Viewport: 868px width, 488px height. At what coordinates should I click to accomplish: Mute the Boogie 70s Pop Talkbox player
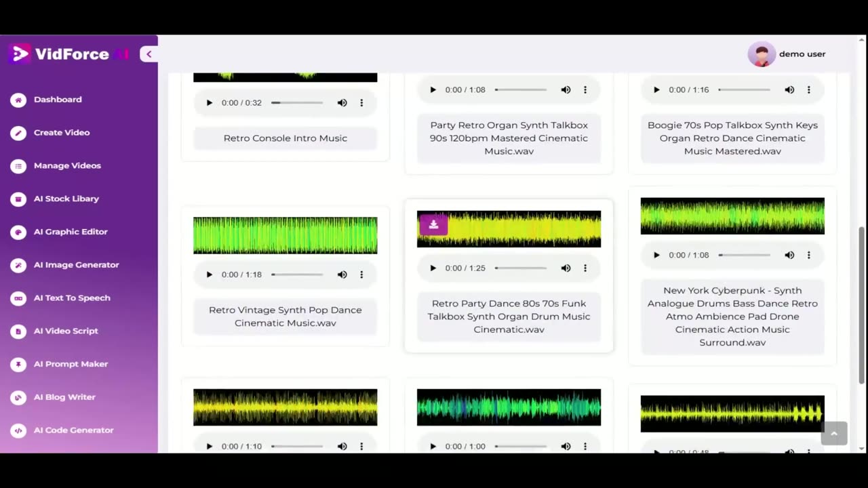click(790, 90)
